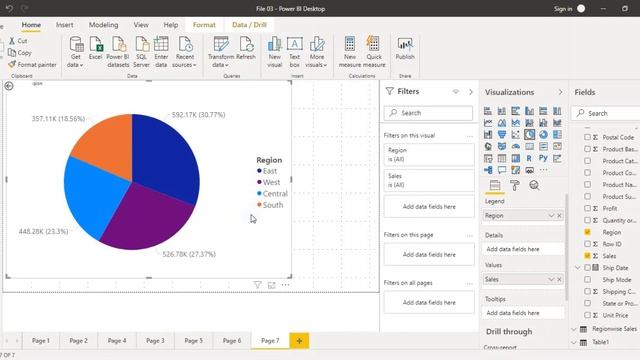Select the Stacked bar chart visual
This screenshot has width=640, height=360.
(x=488, y=111)
